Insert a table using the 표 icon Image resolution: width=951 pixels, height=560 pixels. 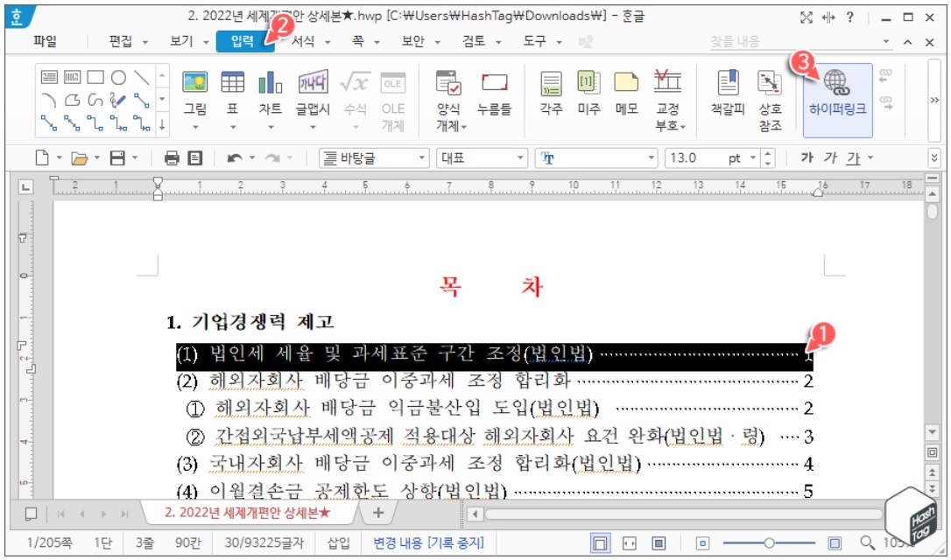pyautogui.click(x=232, y=83)
